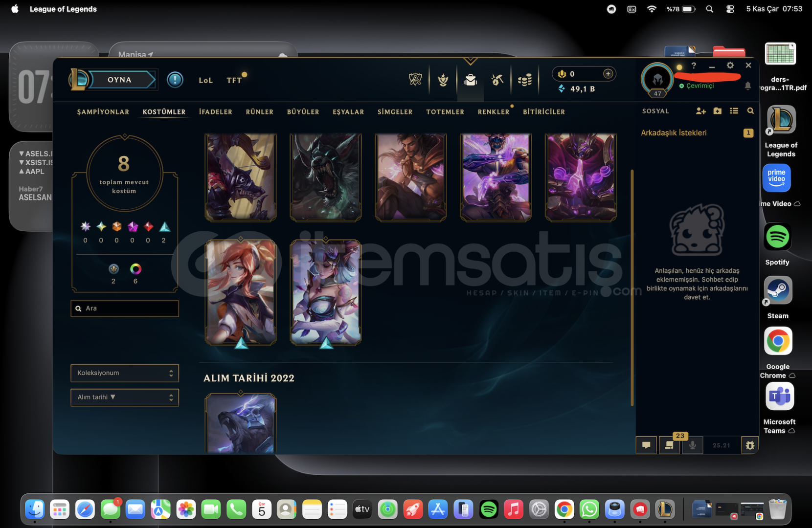Expand the Koleksiyonum dropdown
Screen dimensions: 812x528
125,373
